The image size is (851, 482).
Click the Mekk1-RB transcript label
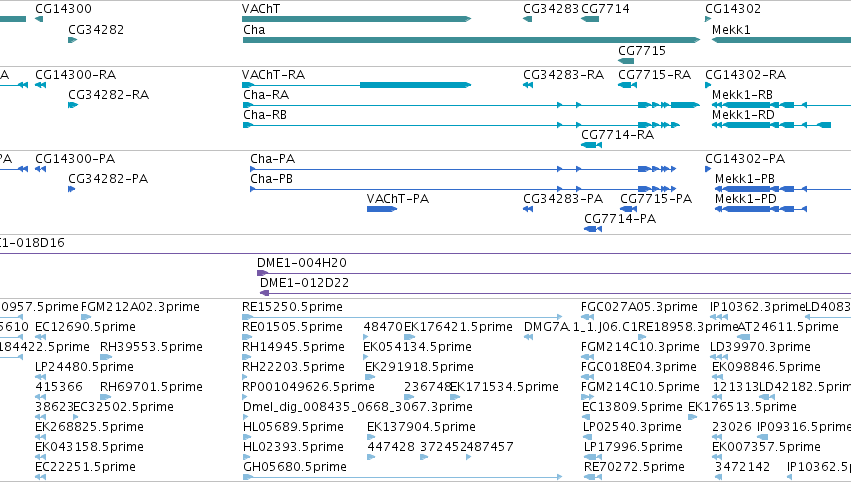[x=742, y=95]
